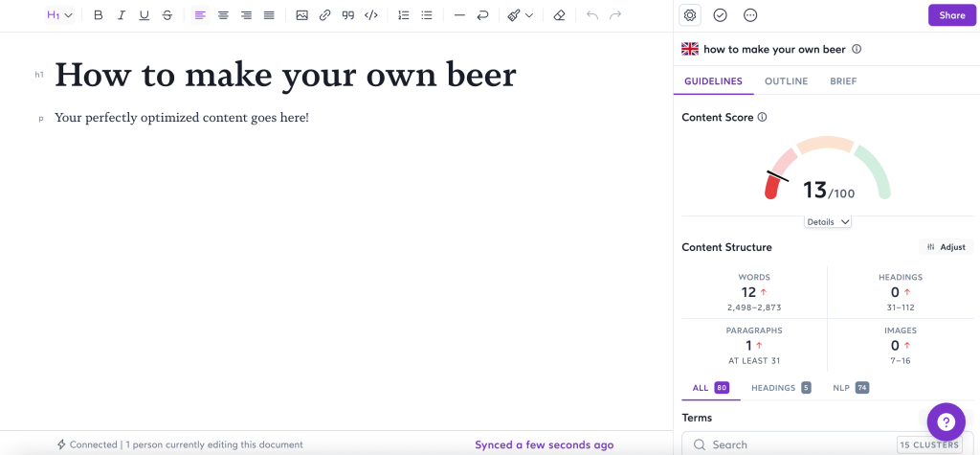Open the help question mark bubble
This screenshot has width=980, height=455.
pos(947,421)
